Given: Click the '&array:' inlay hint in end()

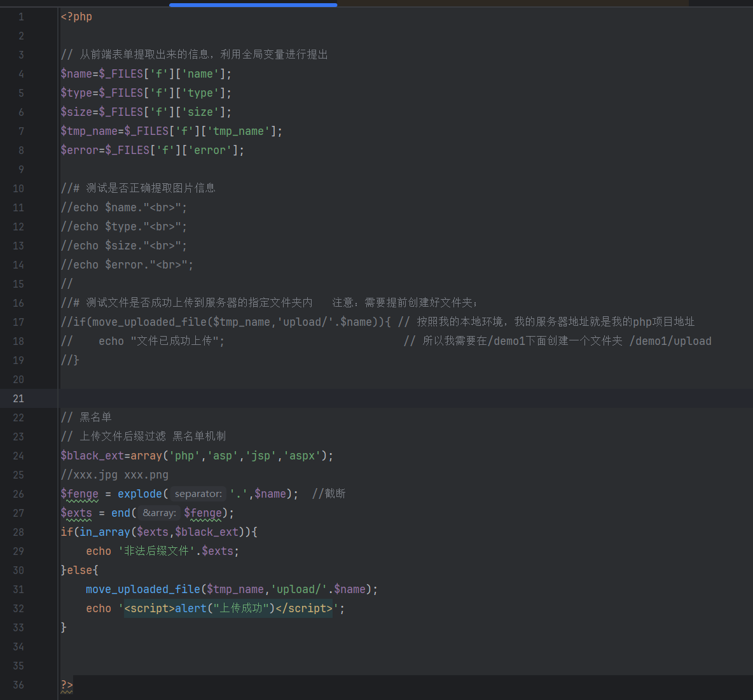Looking at the screenshot, I should click(159, 513).
